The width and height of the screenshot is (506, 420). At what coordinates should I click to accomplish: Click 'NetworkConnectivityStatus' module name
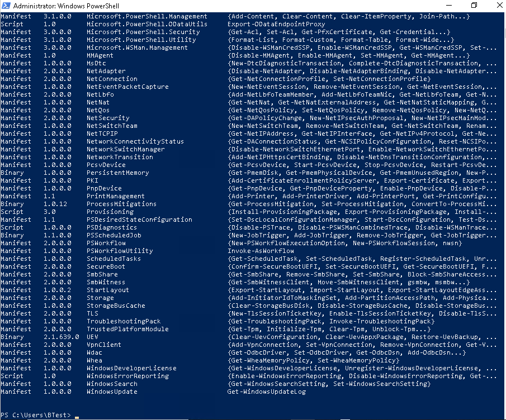(x=135, y=141)
